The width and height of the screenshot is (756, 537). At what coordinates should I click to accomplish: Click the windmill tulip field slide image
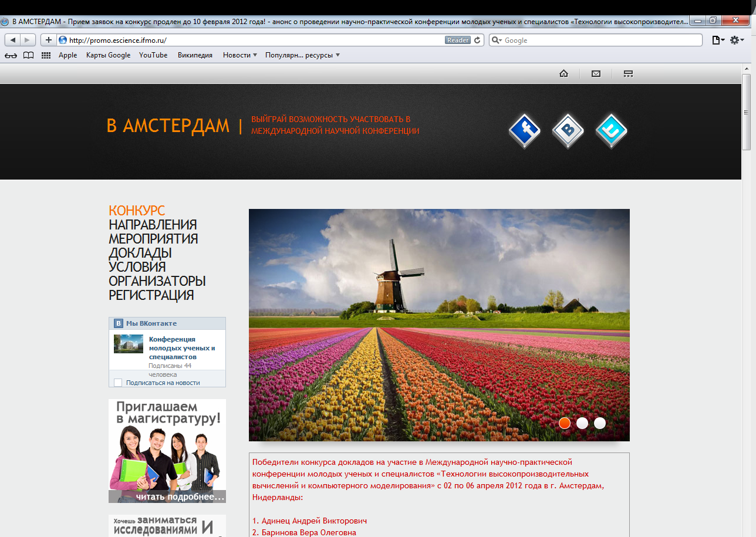439,325
